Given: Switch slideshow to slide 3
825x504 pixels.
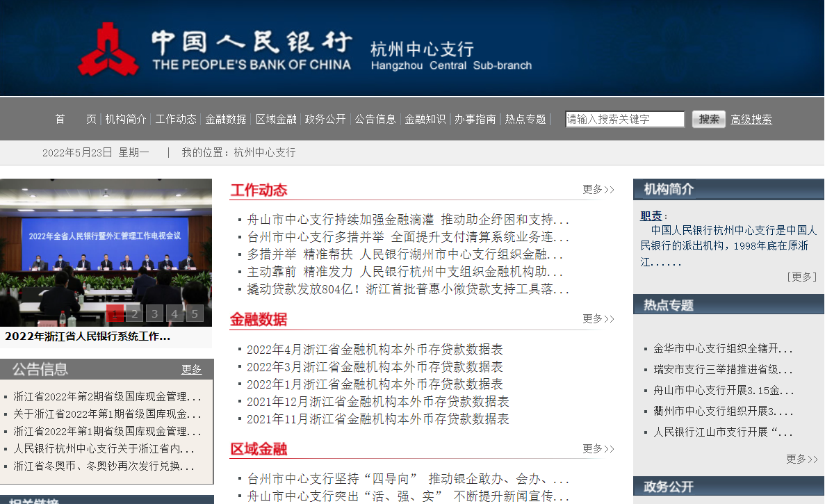Looking at the screenshot, I should (x=155, y=314).
